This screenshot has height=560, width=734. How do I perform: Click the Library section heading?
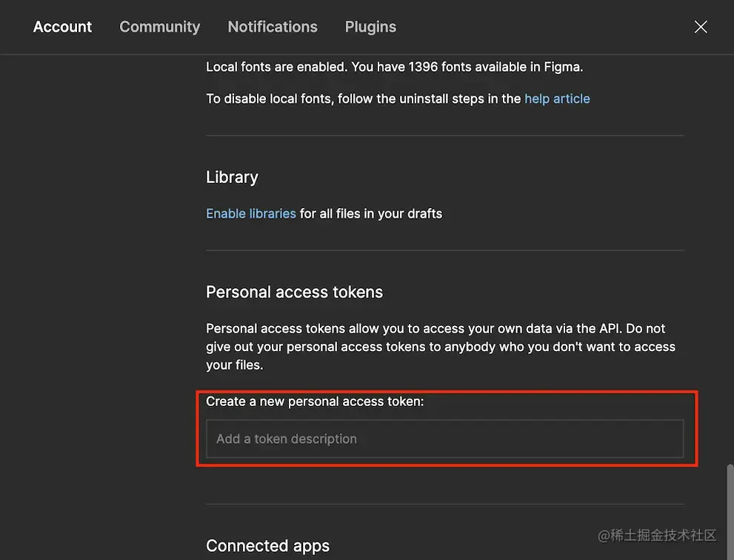pyautogui.click(x=232, y=178)
